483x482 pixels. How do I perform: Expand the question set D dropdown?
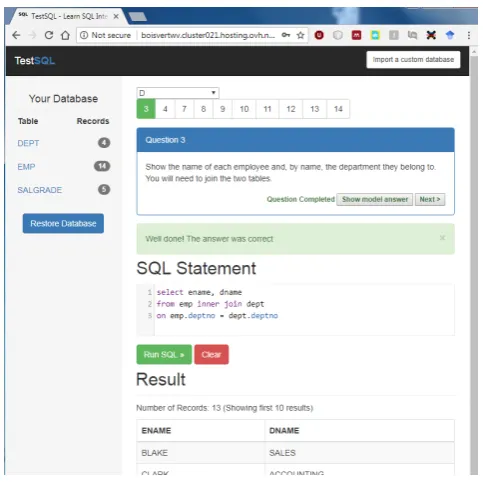(178, 93)
